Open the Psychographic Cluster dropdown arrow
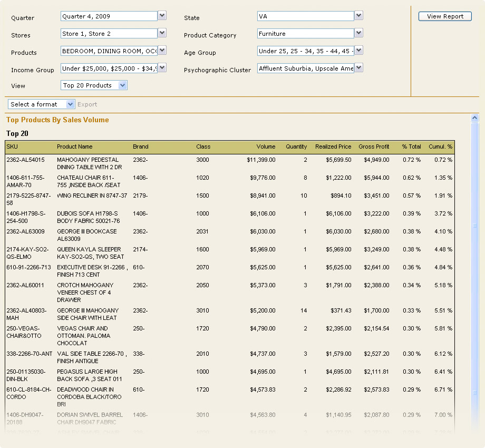The height and width of the screenshot is (448, 485). click(358, 67)
